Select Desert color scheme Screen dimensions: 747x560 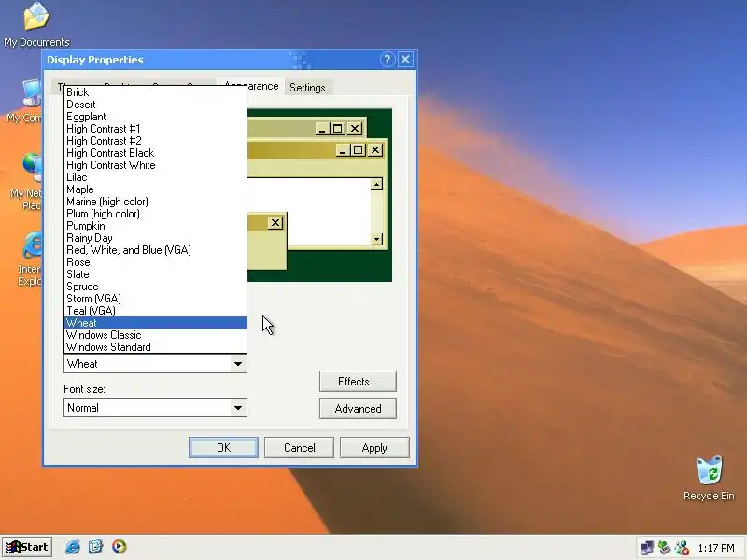[x=155, y=105]
